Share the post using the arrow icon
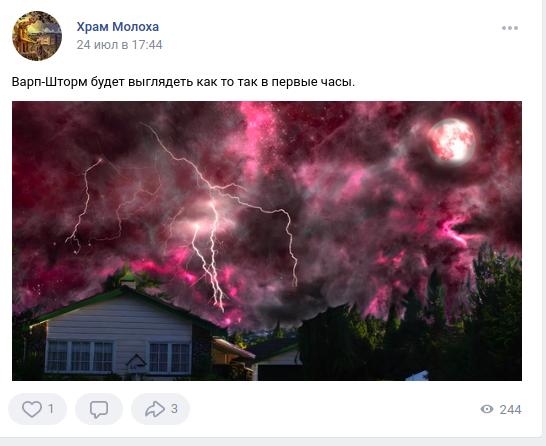 point(155,409)
